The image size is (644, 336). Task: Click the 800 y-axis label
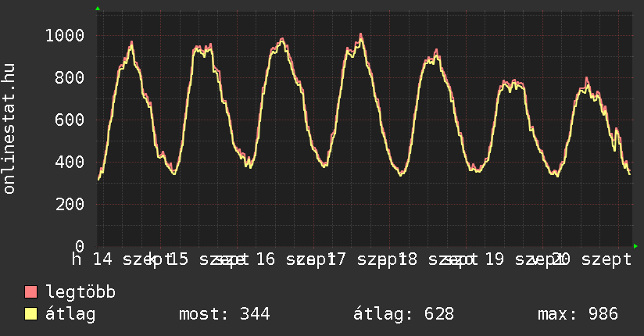tap(70, 77)
